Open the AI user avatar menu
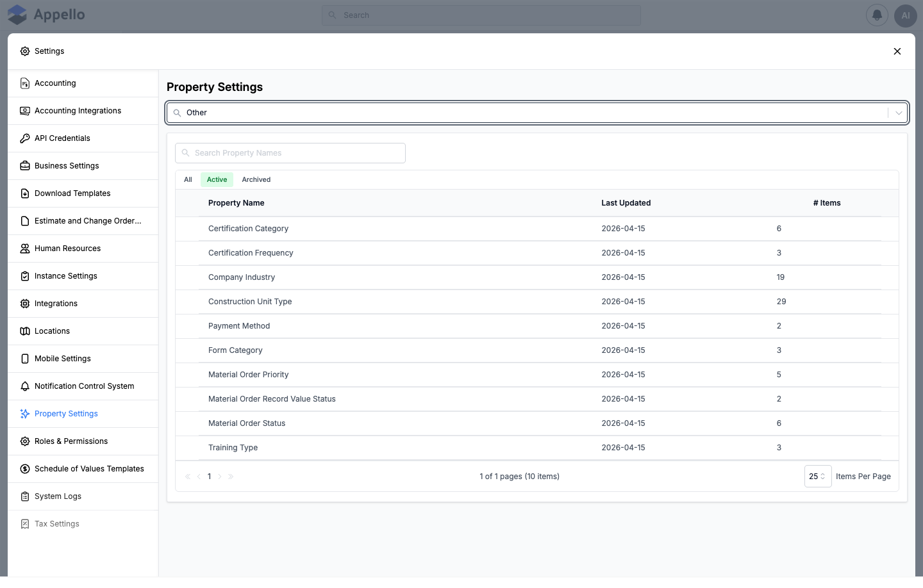Image resolution: width=923 pixels, height=588 pixels. pyautogui.click(x=905, y=15)
